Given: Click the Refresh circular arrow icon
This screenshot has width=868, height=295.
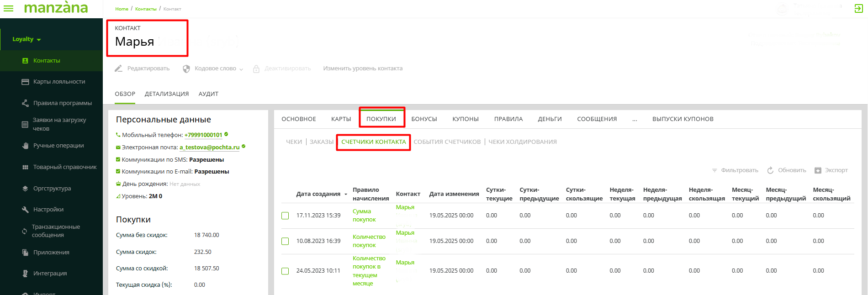Looking at the screenshot, I should pyautogui.click(x=770, y=170).
